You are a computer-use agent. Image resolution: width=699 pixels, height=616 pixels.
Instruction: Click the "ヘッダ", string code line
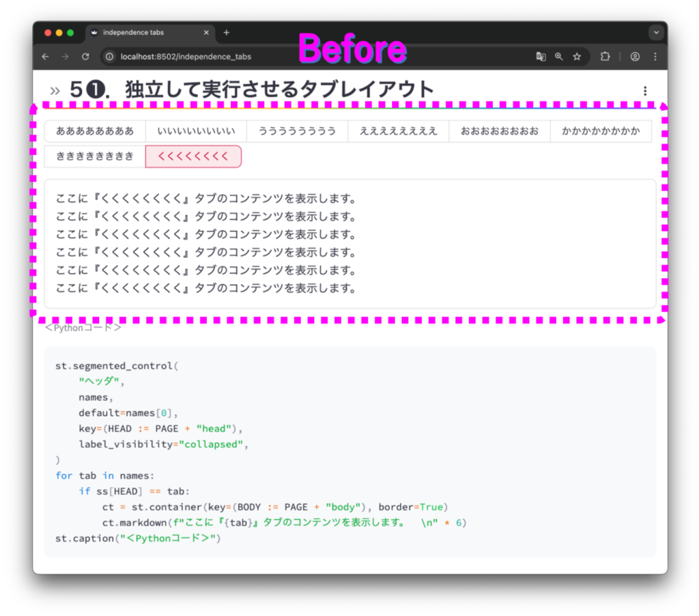click(x=102, y=381)
